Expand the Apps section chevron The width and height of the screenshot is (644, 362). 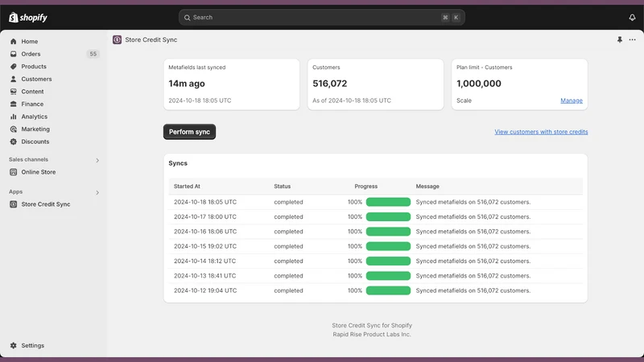(x=97, y=192)
